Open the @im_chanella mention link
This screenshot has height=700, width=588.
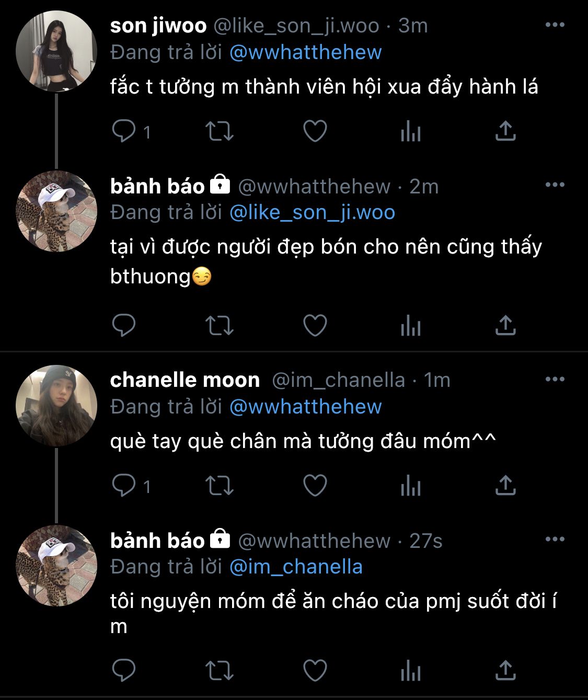pyautogui.click(x=296, y=567)
